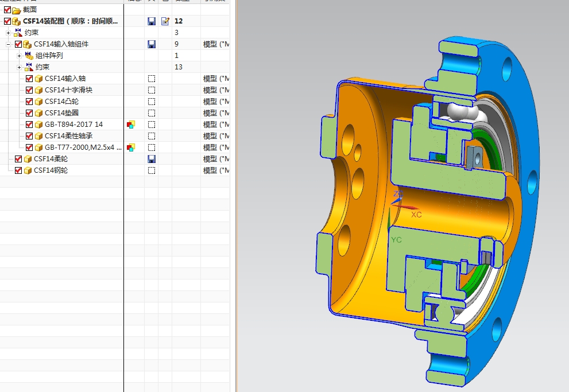
Task: Click the CSF14柔轮 part cube icon
Action: tap(28, 159)
